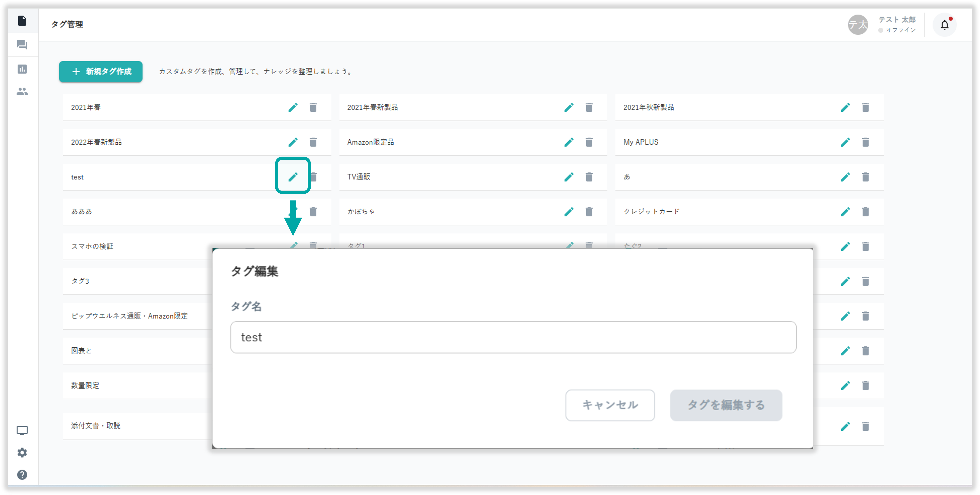
Task: Click the document icon in sidebar
Action: click(x=22, y=21)
